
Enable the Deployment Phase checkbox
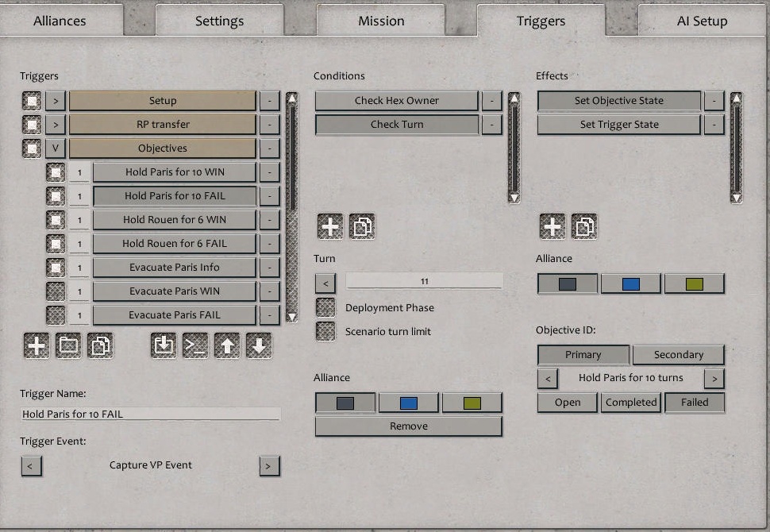325,307
